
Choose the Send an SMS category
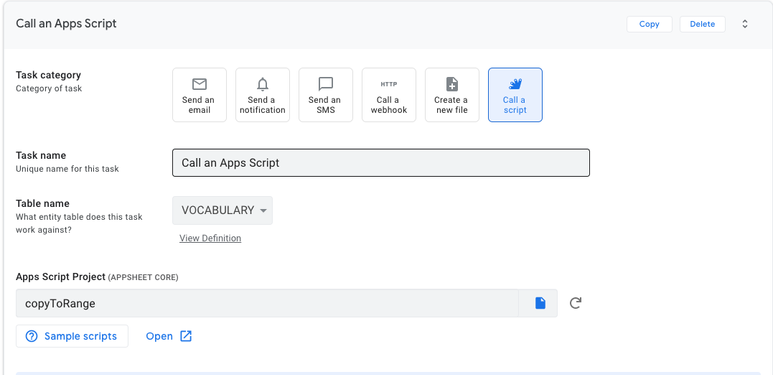[325, 95]
